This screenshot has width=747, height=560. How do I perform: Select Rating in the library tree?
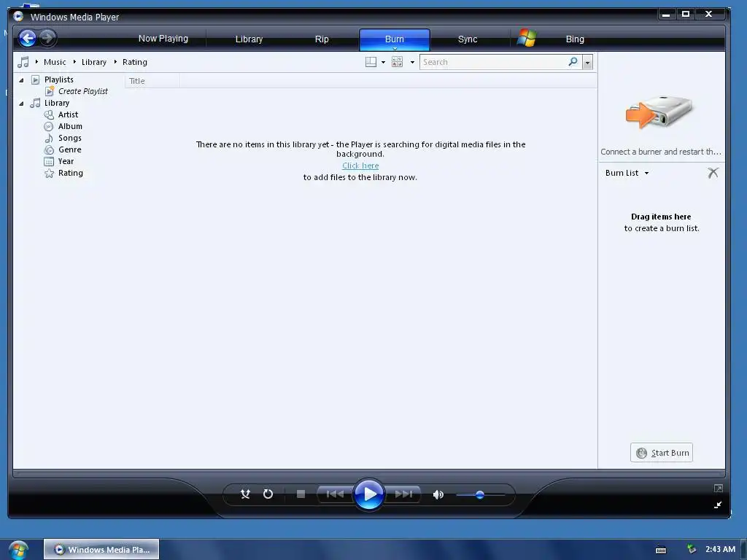point(71,173)
